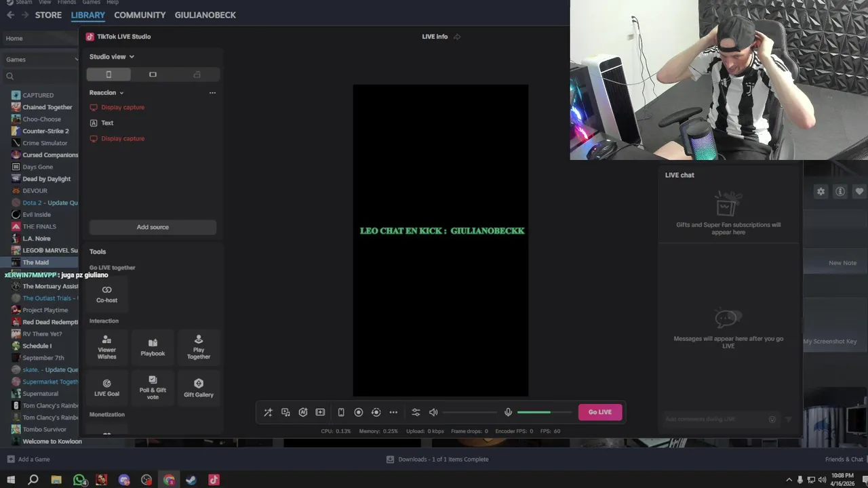Screen dimensions: 868x488
Task: Open the Steam COMMUNITY tab
Action: pos(140,15)
